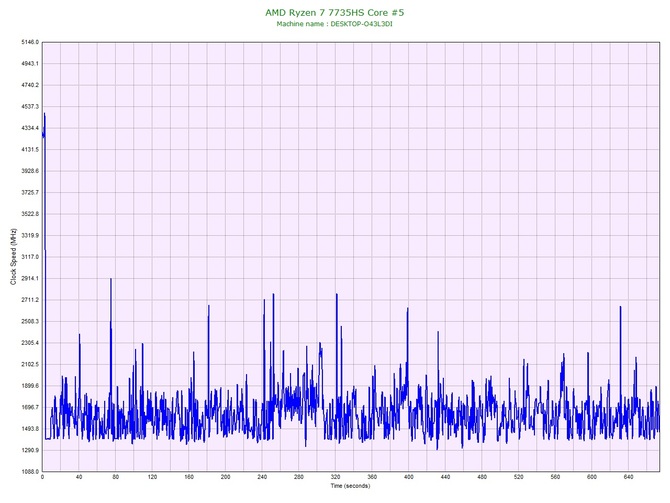Click the 440 tick on time axis
670x503 pixels.
click(445, 477)
